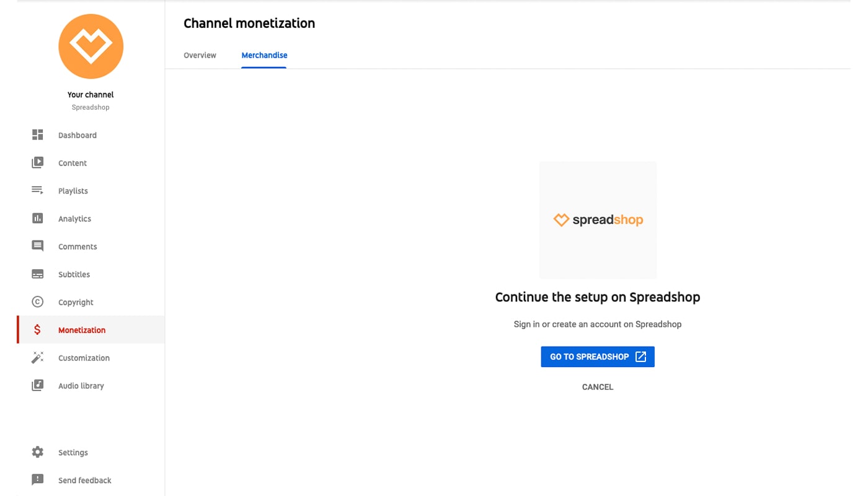Click the orange channel avatar
This screenshot has height=496, width=868.
point(91,46)
